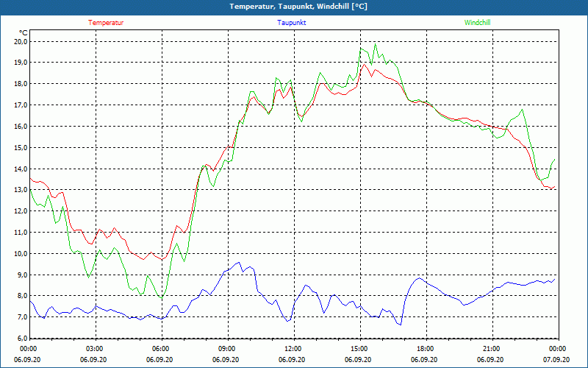Screen dimensions: 588x368
Task: Click the 20,0 y-axis value
Action: click(x=21, y=41)
